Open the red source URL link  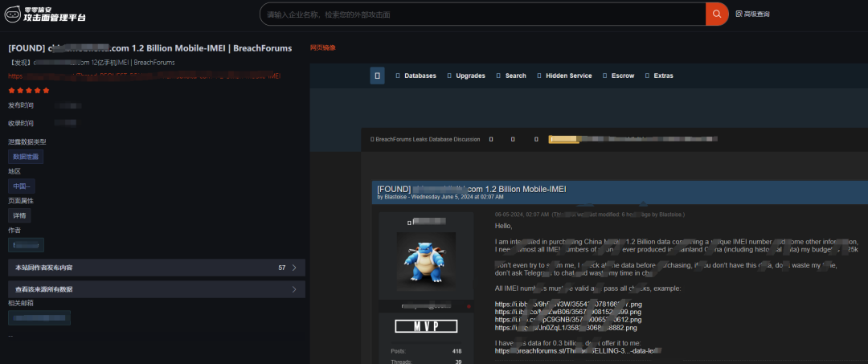pyautogui.click(x=145, y=76)
